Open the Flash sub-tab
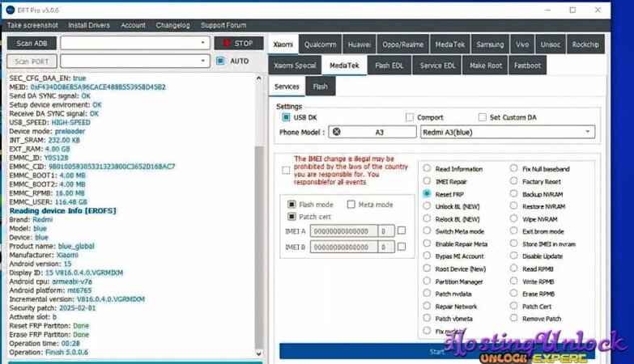 (321, 87)
